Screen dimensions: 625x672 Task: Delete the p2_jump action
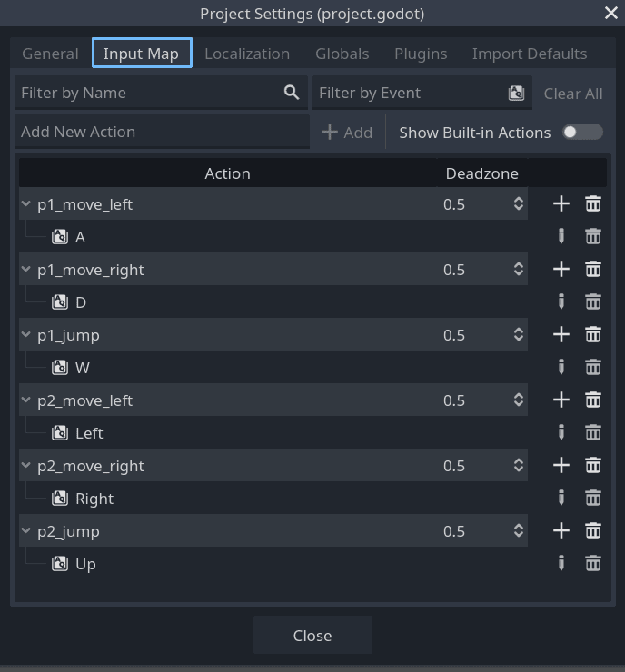click(x=593, y=531)
